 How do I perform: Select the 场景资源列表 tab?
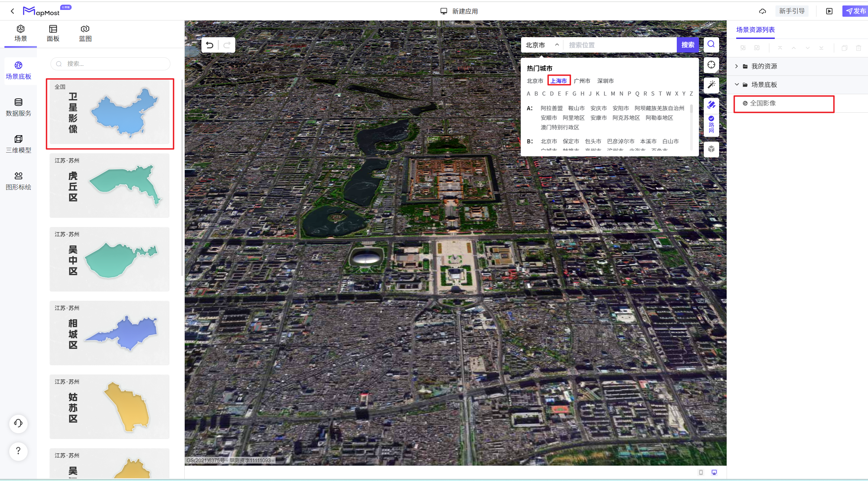coord(755,30)
